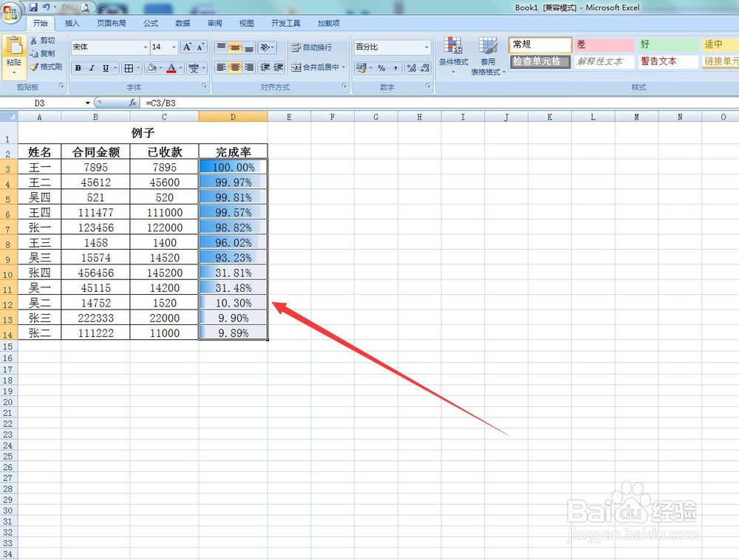Click the Select All corner button
Screen dimensions: 739x560
coord(9,117)
